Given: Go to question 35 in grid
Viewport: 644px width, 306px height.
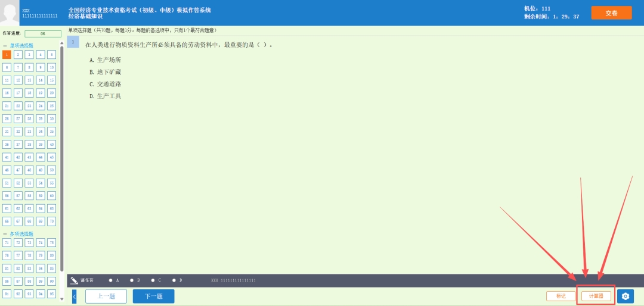Looking at the screenshot, I should [52, 132].
